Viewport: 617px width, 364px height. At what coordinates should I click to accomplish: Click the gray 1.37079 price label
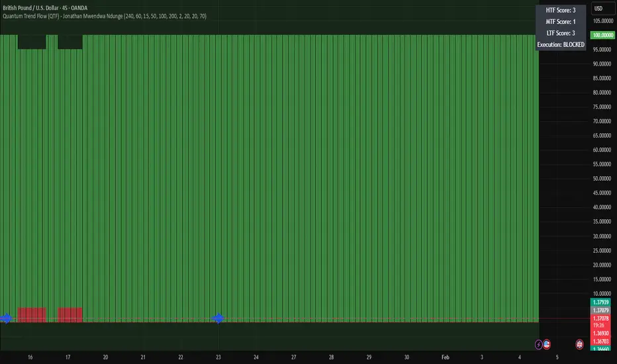tap(600, 310)
